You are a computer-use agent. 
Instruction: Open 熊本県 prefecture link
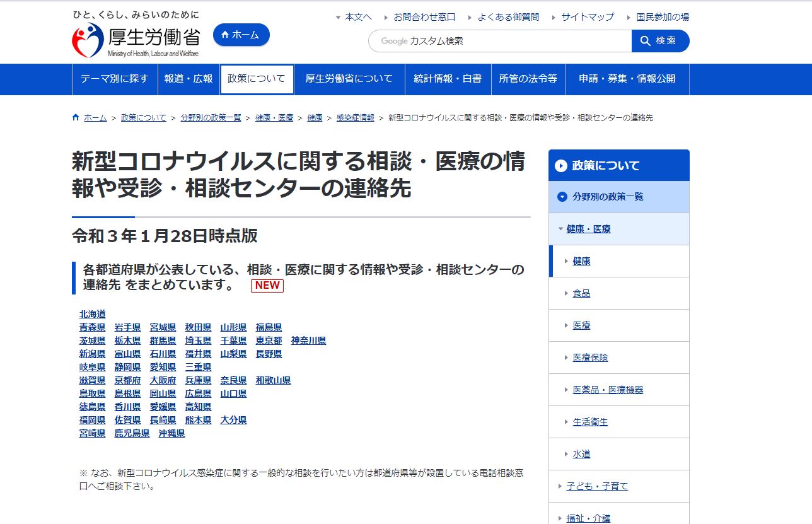click(199, 420)
